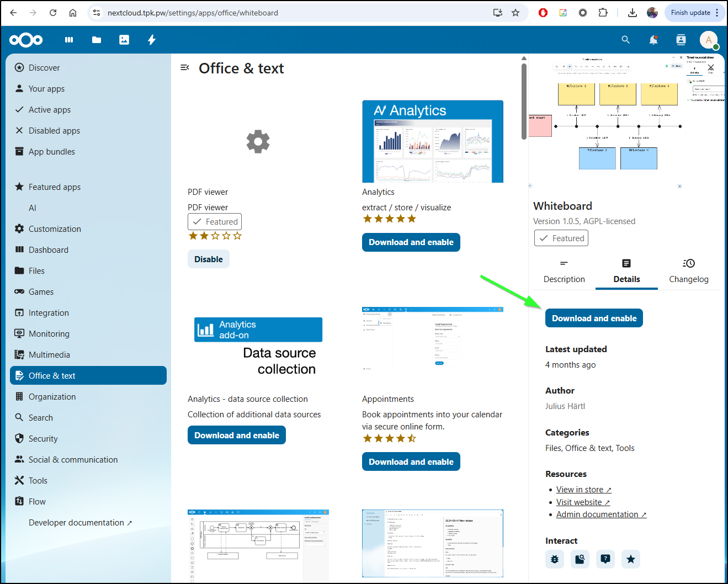This screenshot has height=584, width=728.
Task: Click Visit website link
Action: 583,502
